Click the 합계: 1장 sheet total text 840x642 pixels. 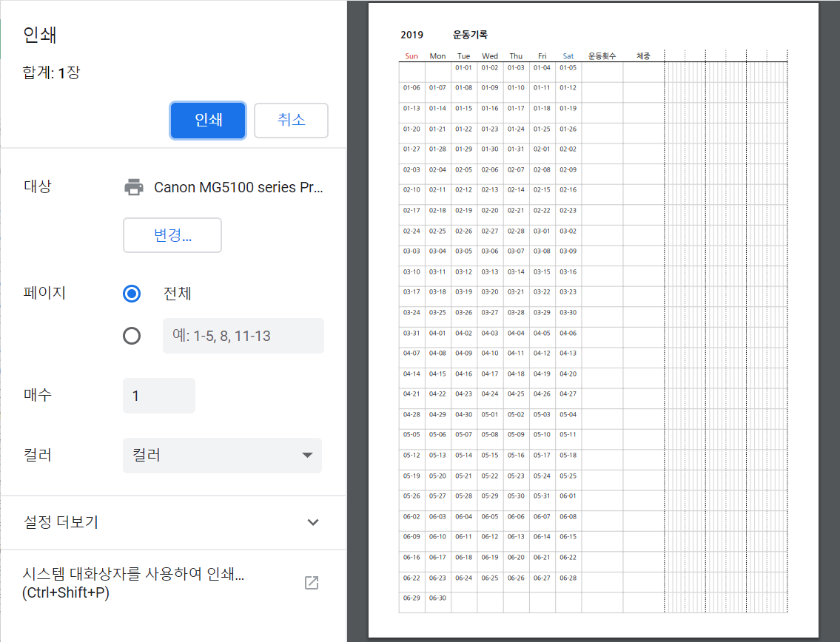pyautogui.click(x=51, y=72)
